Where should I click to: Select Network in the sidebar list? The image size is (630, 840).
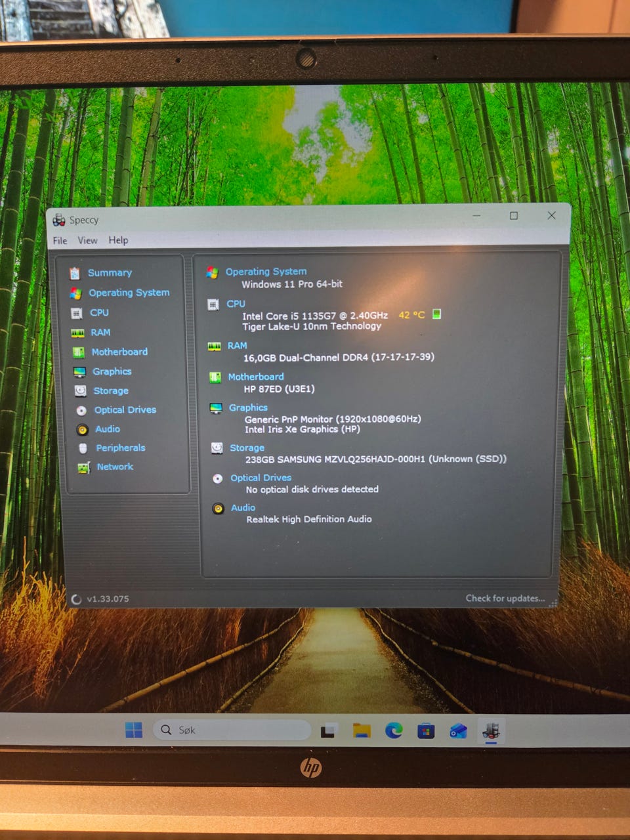(x=115, y=467)
